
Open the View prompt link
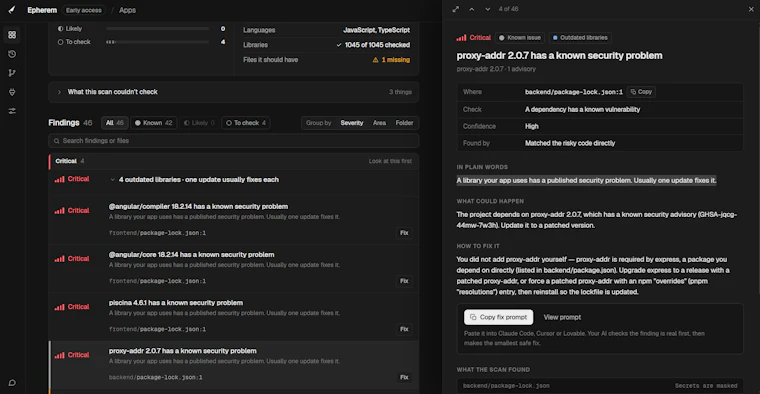pos(562,317)
